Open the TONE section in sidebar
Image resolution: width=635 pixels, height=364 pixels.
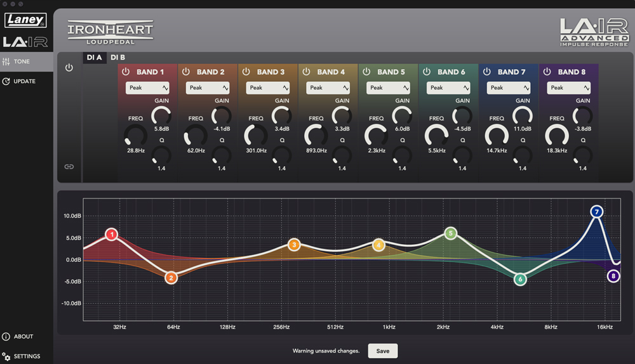coord(26,62)
